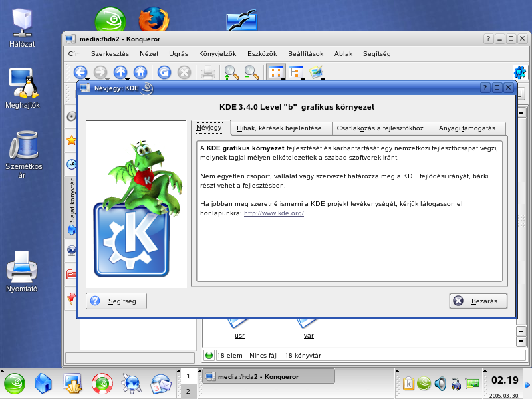This screenshot has width=532, height=399.
Task: Click the SUSE updater tray icon
Action: click(x=424, y=384)
